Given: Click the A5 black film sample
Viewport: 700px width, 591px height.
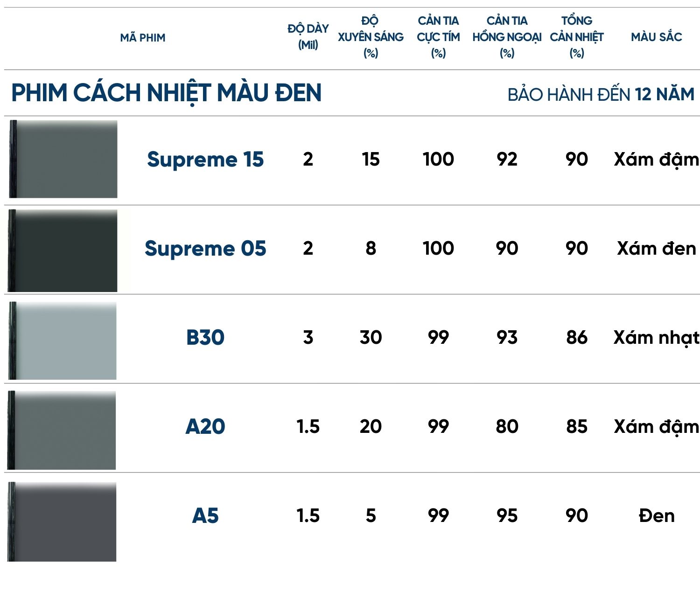Looking at the screenshot, I should tap(62, 521).
